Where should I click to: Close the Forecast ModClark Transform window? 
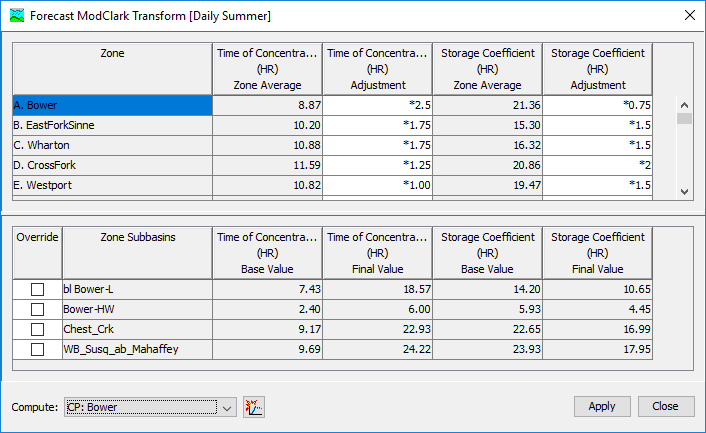[x=687, y=17]
